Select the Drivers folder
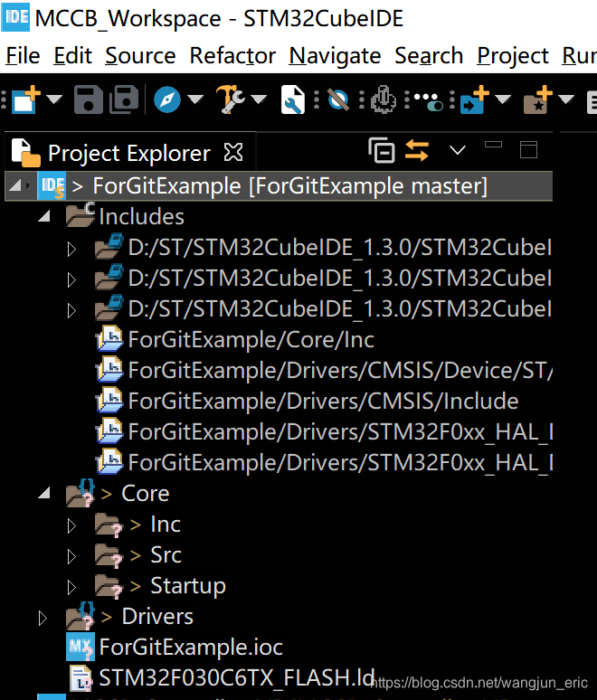This screenshot has width=597, height=700. [157, 617]
